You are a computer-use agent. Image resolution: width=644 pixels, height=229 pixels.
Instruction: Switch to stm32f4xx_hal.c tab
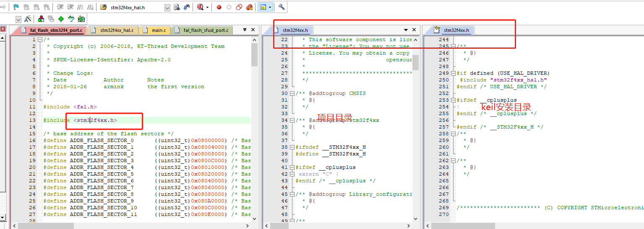(x=113, y=30)
